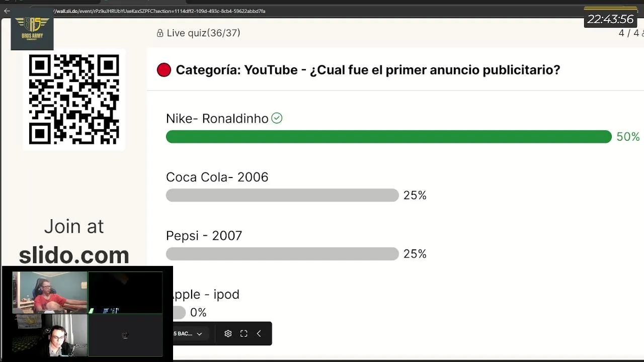Viewport: 644px width, 362px height.
Task: Select bottom-left webcam feed thumbnail
Action: click(50, 335)
